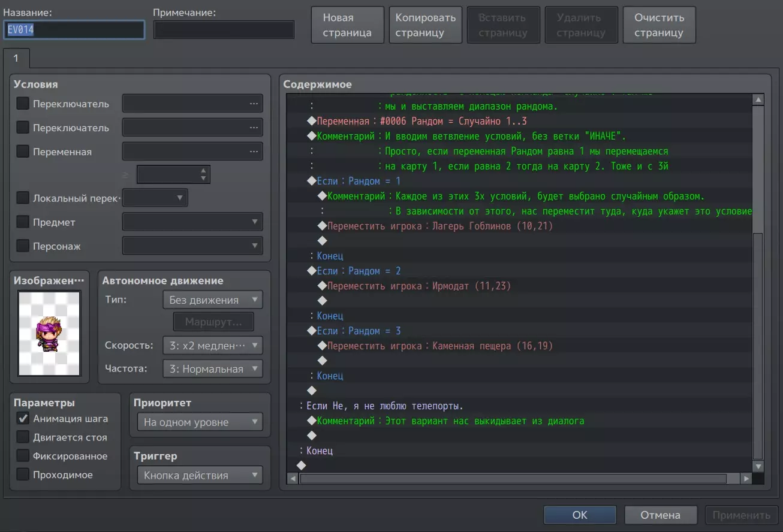
Task: Click the variable value stepper arrows
Action: (x=204, y=174)
